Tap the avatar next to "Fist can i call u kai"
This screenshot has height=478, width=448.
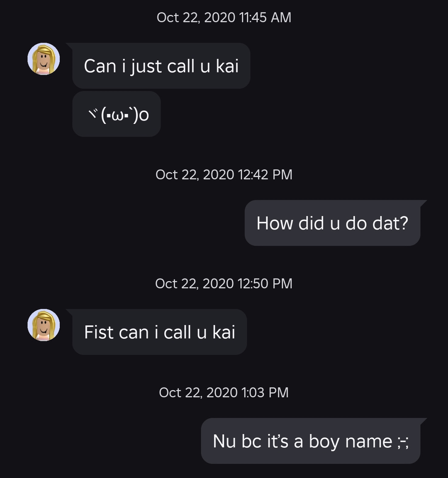coord(44,325)
